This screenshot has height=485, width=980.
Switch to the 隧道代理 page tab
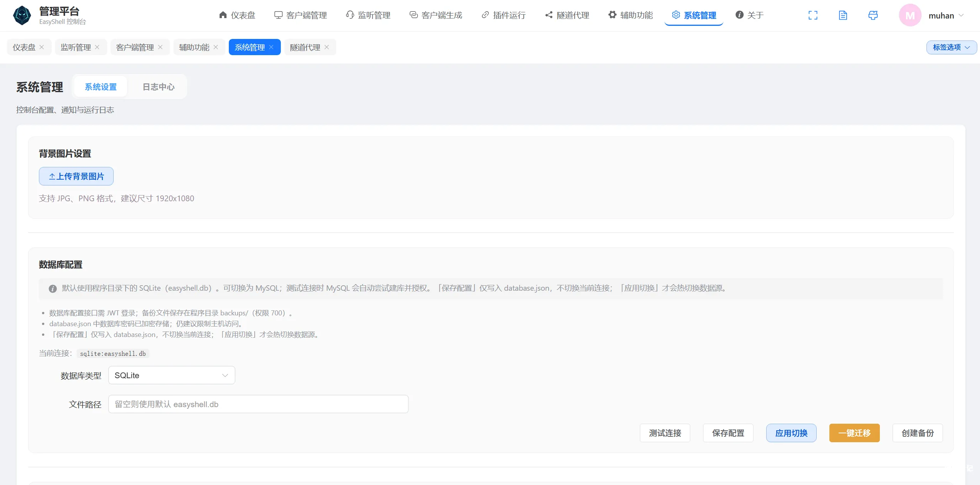coord(305,47)
